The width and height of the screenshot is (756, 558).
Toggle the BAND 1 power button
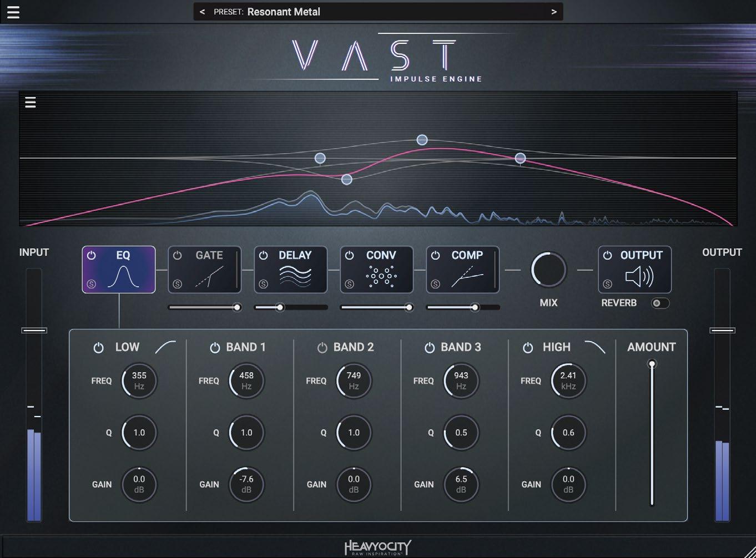click(x=215, y=348)
